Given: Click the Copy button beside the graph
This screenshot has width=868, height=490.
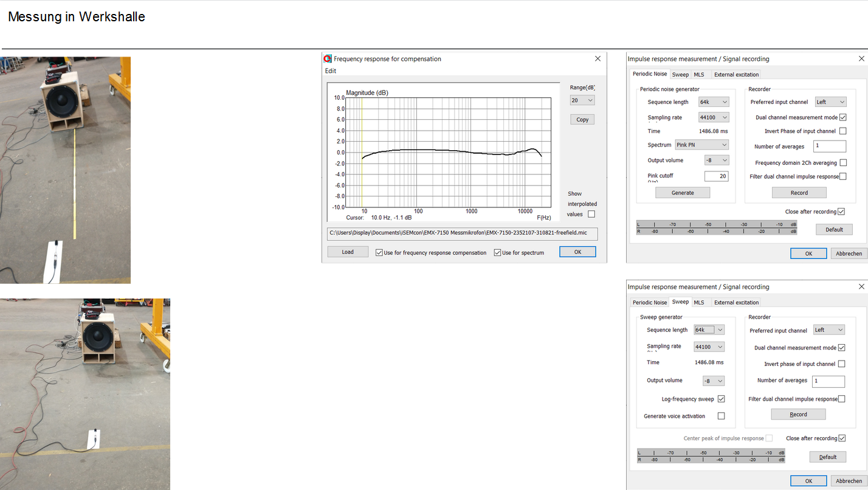Looking at the screenshot, I should [582, 120].
